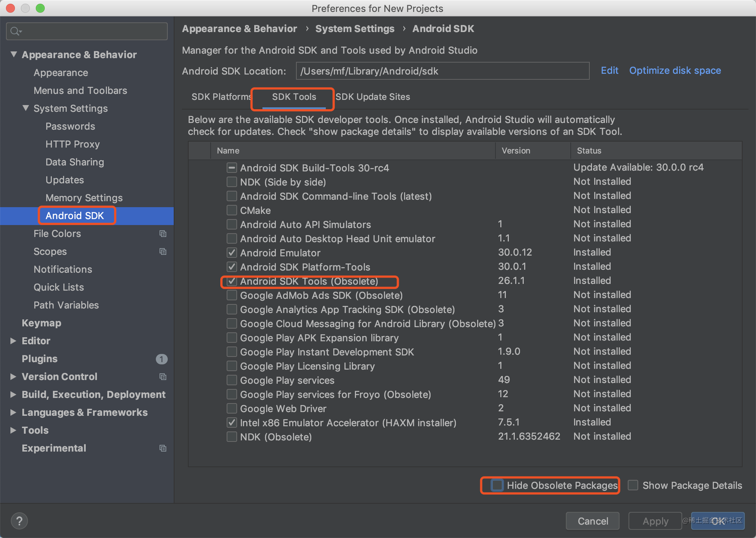Expand the Editor section
The image size is (756, 538).
tap(14, 341)
